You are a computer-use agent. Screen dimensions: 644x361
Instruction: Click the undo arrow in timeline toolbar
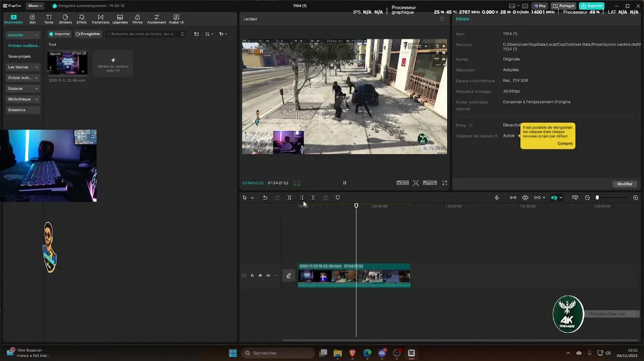265,198
